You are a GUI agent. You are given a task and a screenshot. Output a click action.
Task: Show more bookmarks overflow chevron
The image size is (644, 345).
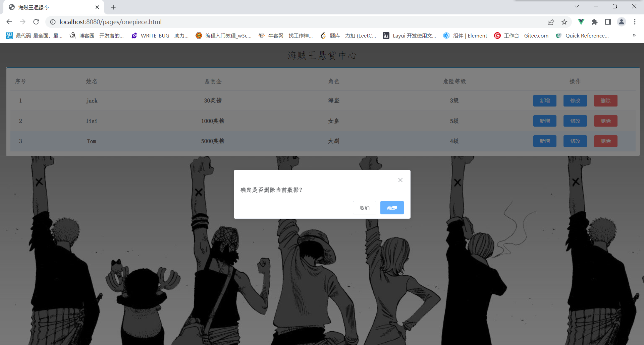pyautogui.click(x=634, y=36)
